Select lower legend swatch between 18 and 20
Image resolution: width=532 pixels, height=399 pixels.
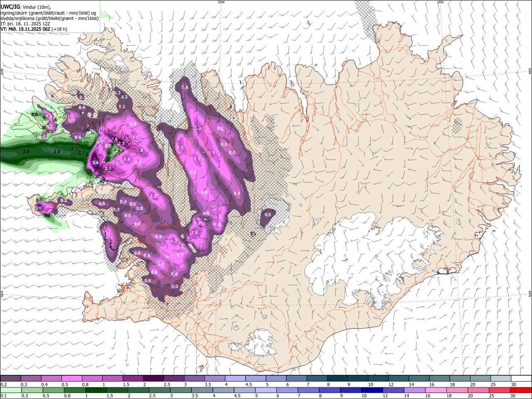[x=457, y=390]
